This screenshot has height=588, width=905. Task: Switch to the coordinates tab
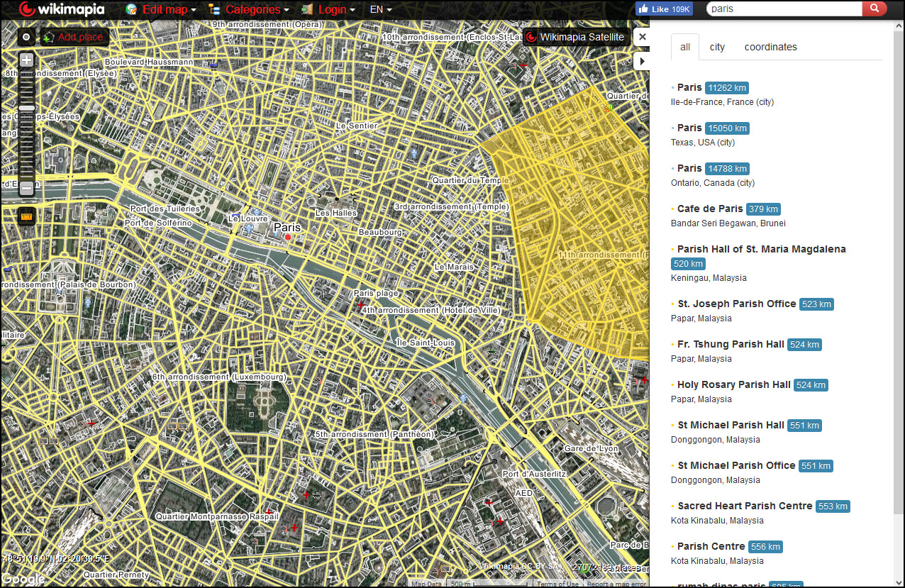tap(770, 47)
